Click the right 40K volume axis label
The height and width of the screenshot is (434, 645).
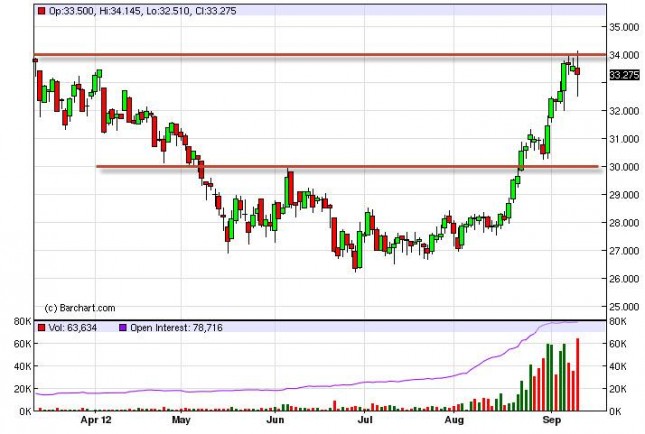[618, 367]
